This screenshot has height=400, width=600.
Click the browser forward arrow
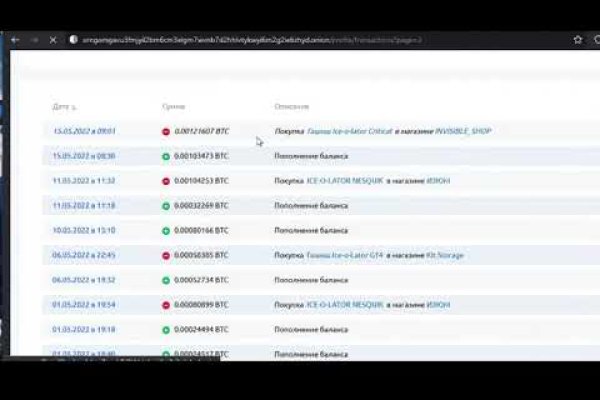coord(33,40)
